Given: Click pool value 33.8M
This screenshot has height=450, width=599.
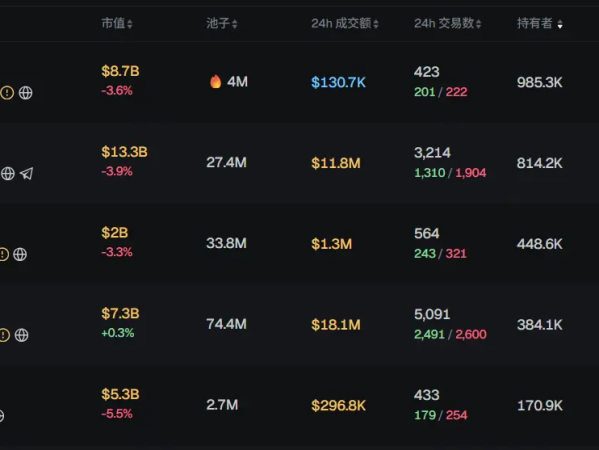Looking at the screenshot, I should (x=227, y=243).
